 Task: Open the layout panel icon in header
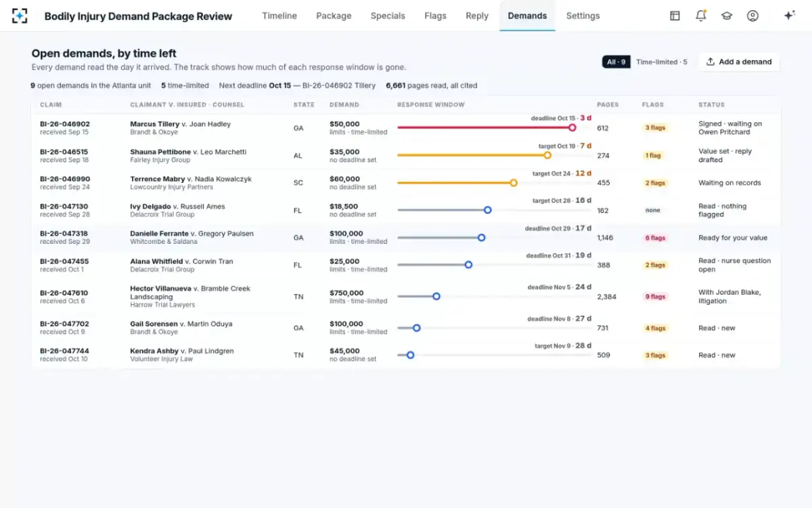pos(675,16)
